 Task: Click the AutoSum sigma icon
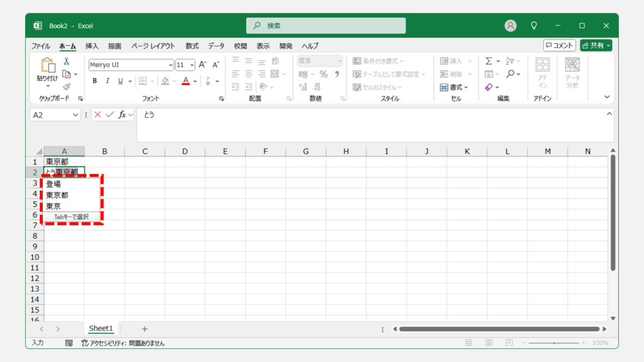(x=489, y=61)
